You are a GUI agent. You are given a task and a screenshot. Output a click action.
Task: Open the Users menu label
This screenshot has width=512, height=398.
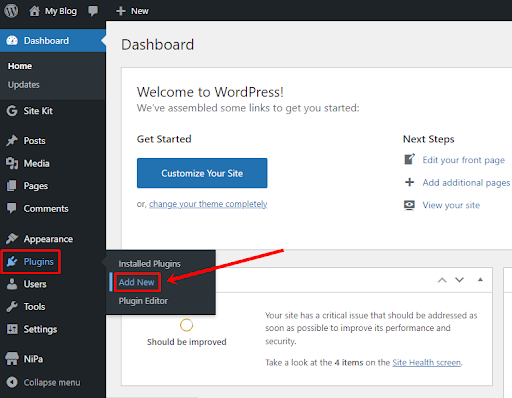pyautogui.click(x=35, y=284)
